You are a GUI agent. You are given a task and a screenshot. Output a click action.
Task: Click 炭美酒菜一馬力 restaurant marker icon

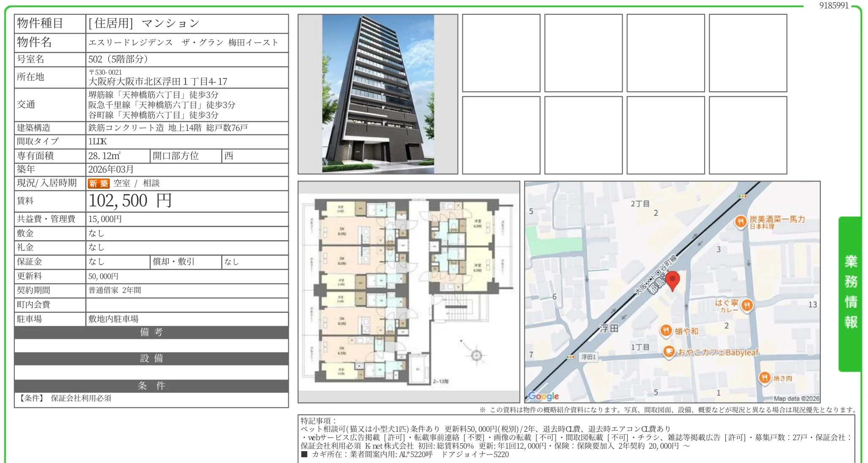point(741,222)
